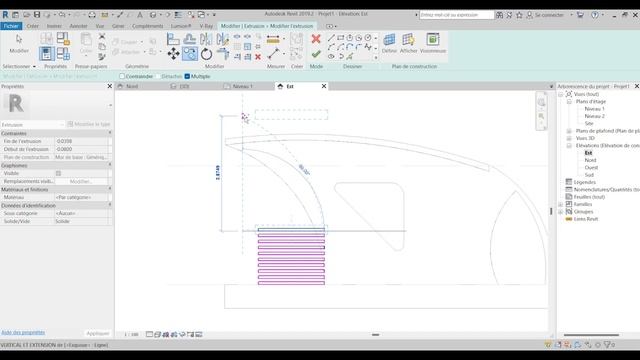Open Aide des propriétés link
This screenshot has width=640, height=360.
(23, 333)
